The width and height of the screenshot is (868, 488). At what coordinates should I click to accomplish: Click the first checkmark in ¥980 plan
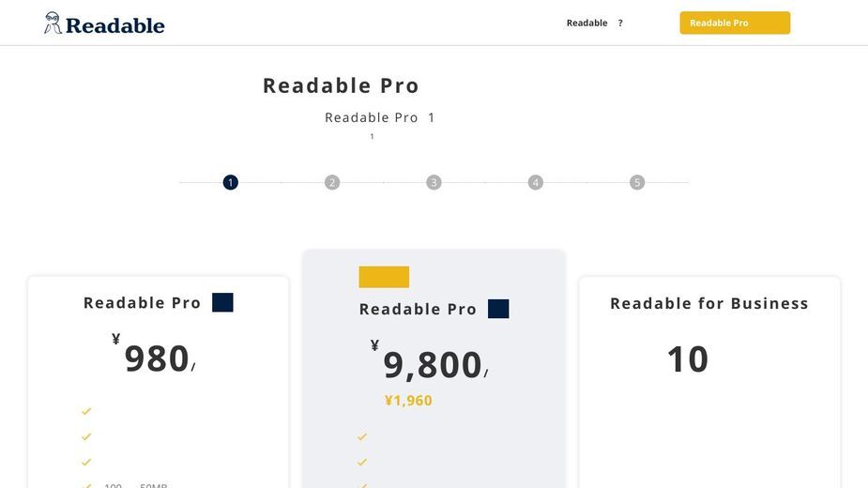tap(86, 411)
